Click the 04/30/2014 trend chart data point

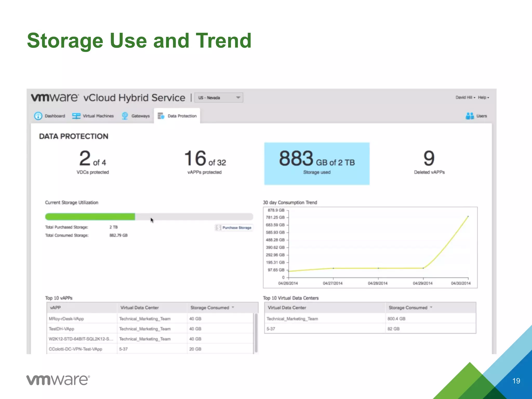(x=468, y=216)
